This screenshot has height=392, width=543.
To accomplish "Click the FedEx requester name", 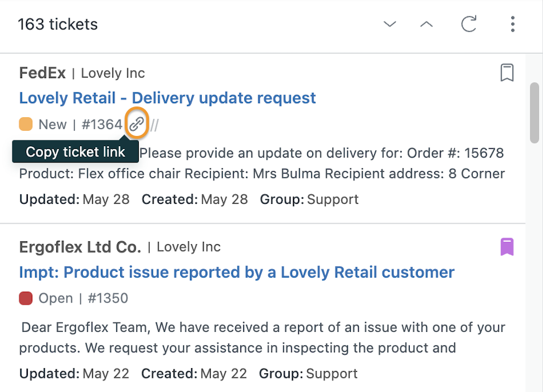I will pos(43,73).
